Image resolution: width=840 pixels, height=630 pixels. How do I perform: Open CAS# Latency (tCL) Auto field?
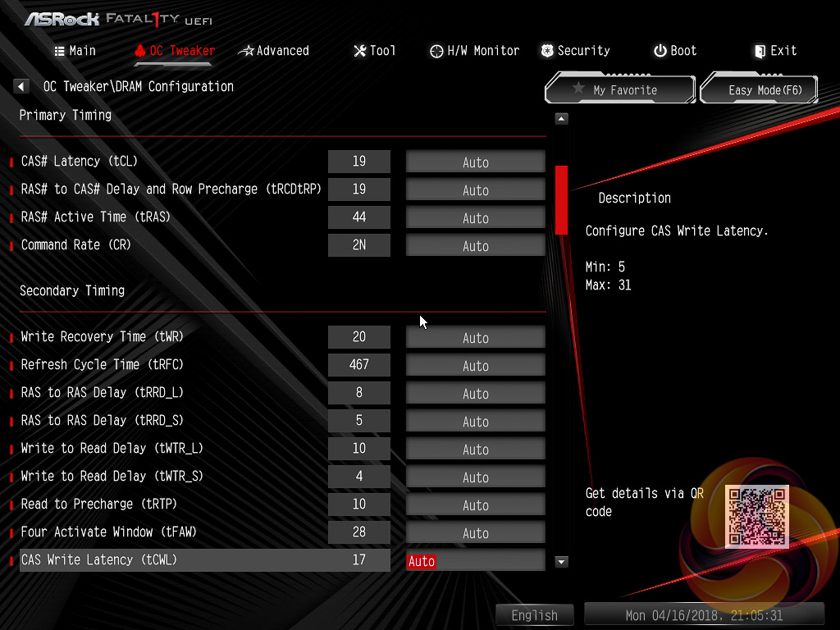point(475,162)
